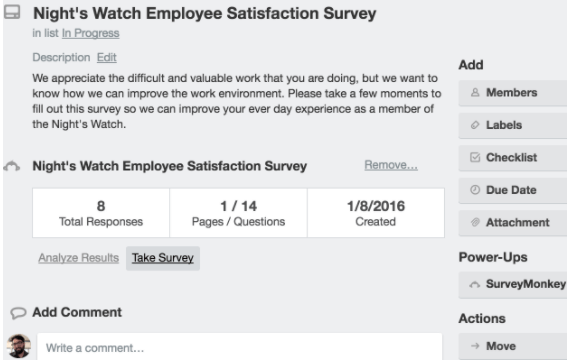
Task: Click the card title heading
Action: point(205,13)
